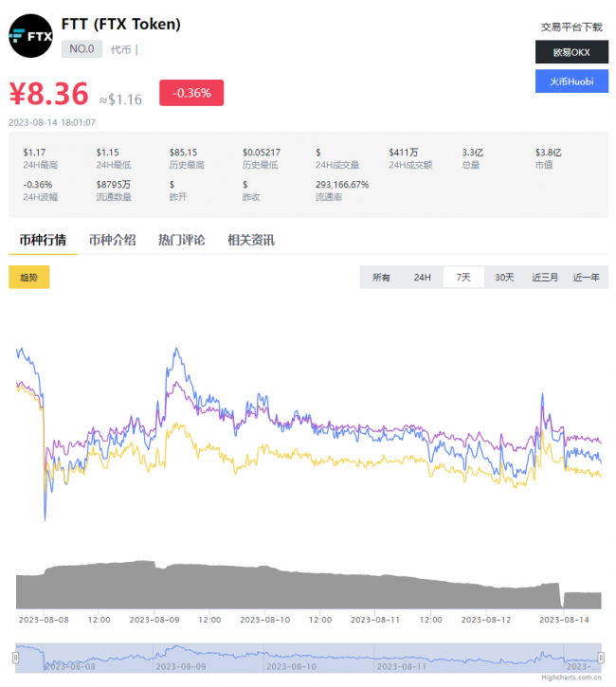
Task: Click the $1.17 24H最高 value
Action: pos(34,153)
